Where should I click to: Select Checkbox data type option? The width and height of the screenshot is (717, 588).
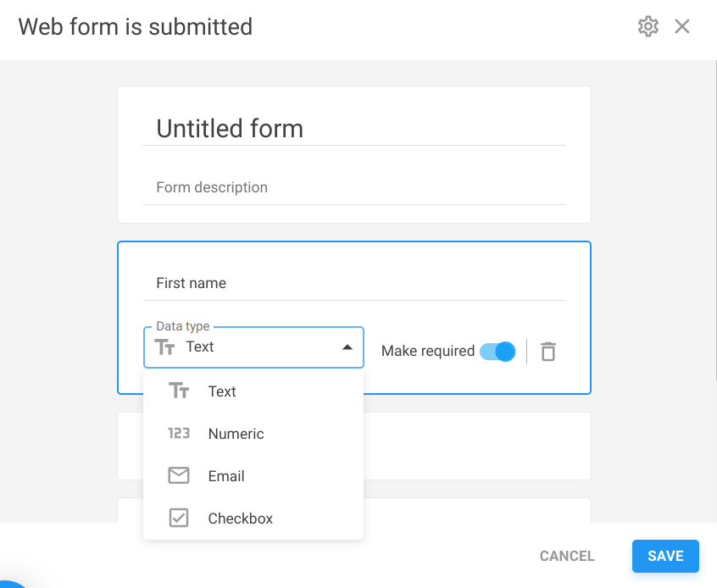(241, 519)
